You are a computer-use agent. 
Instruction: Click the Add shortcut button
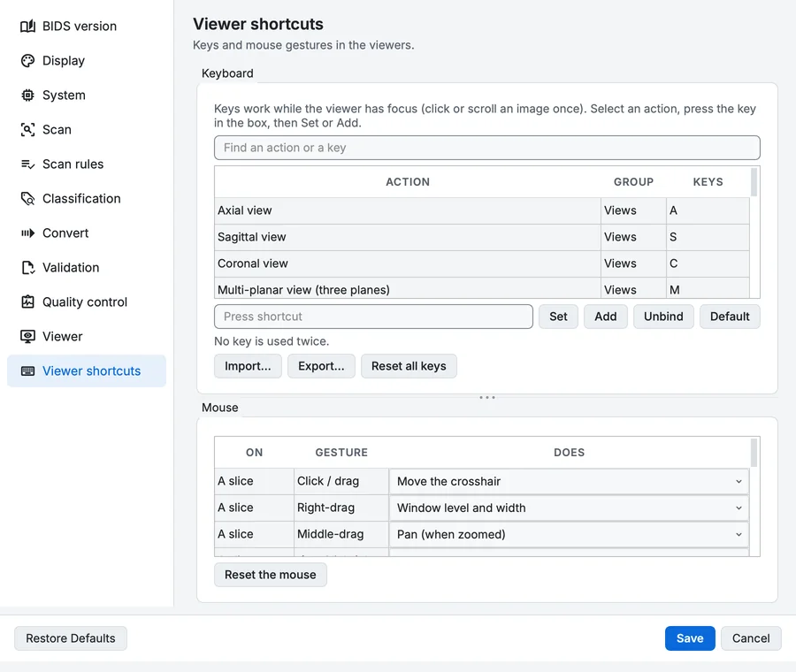click(605, 317)
